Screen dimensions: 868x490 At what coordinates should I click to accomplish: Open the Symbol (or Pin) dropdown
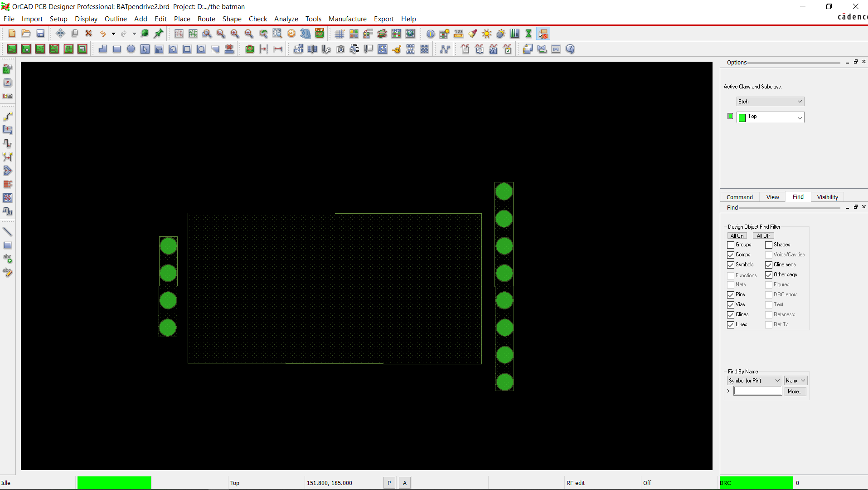[x=776, y=380]
